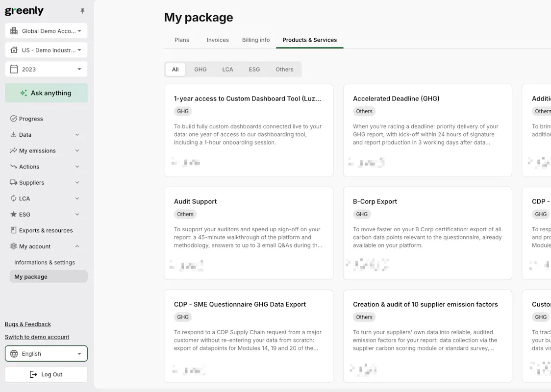
Task: Filter products by GHG
Action: pos(200,70)
